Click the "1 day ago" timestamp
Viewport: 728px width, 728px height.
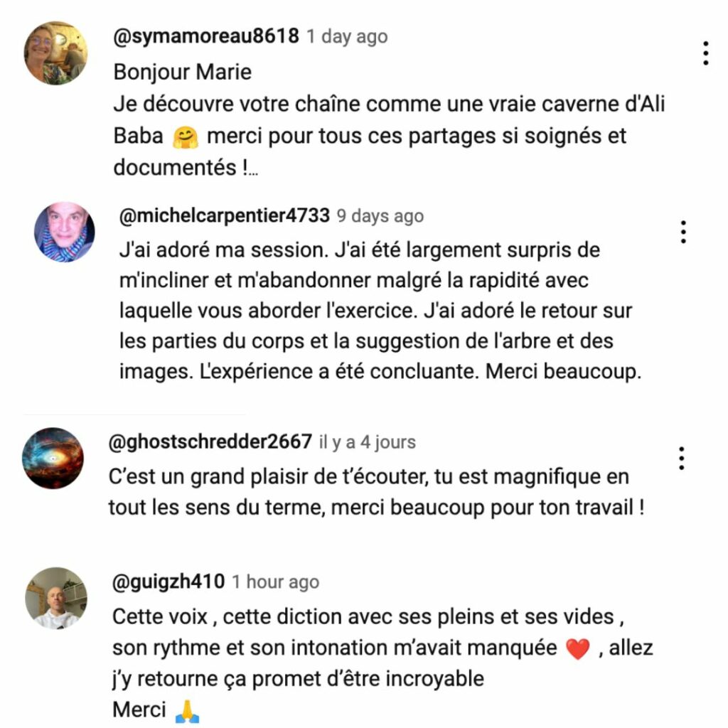pyautogui.click(x=347, y=36)
